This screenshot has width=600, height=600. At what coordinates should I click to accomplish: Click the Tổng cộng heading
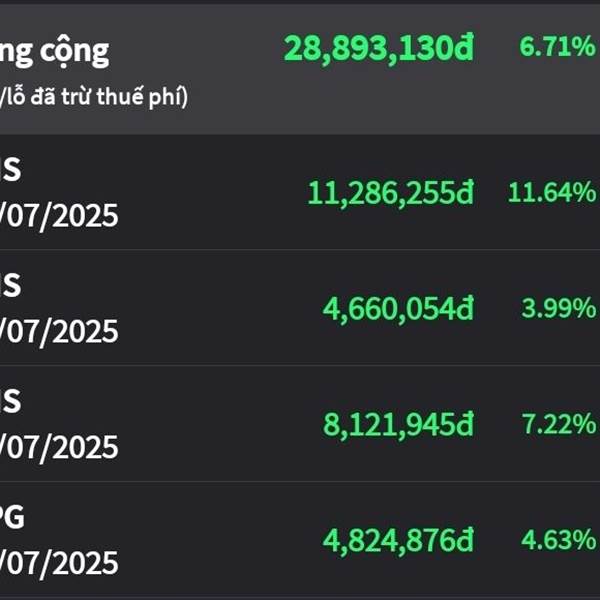click(54, 51)
